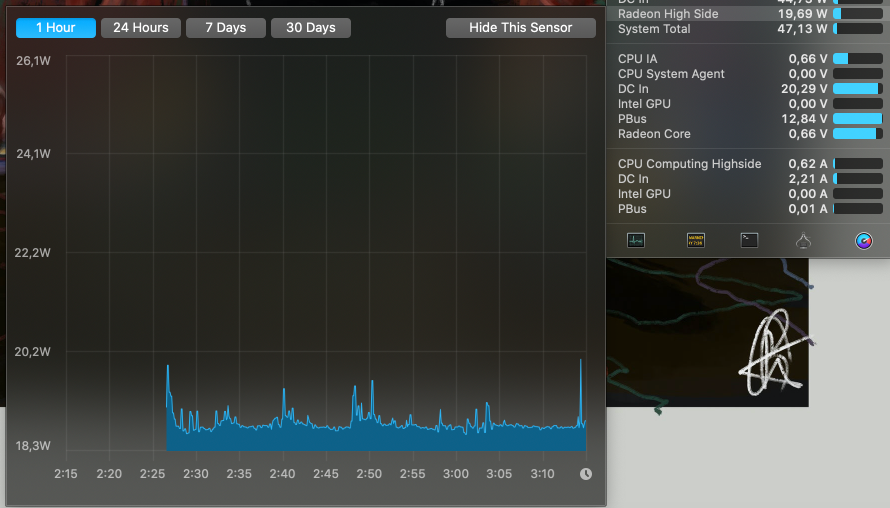Select DC In 20,29 V row
The height and width of the screenshot is (508, 890).
tap(748, 89)
